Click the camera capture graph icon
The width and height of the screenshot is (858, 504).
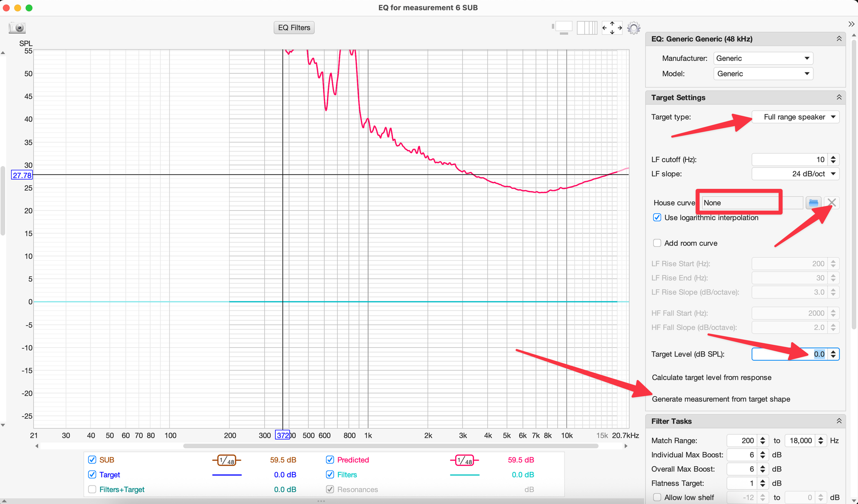point(17,28)
